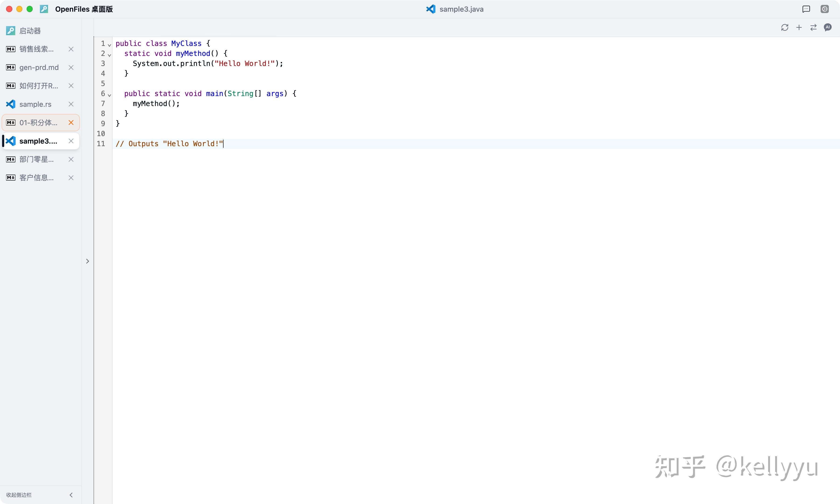Click the sample3.java title text
The width and height of the screenshot is (840, 504).
click(x=461, y=9)
